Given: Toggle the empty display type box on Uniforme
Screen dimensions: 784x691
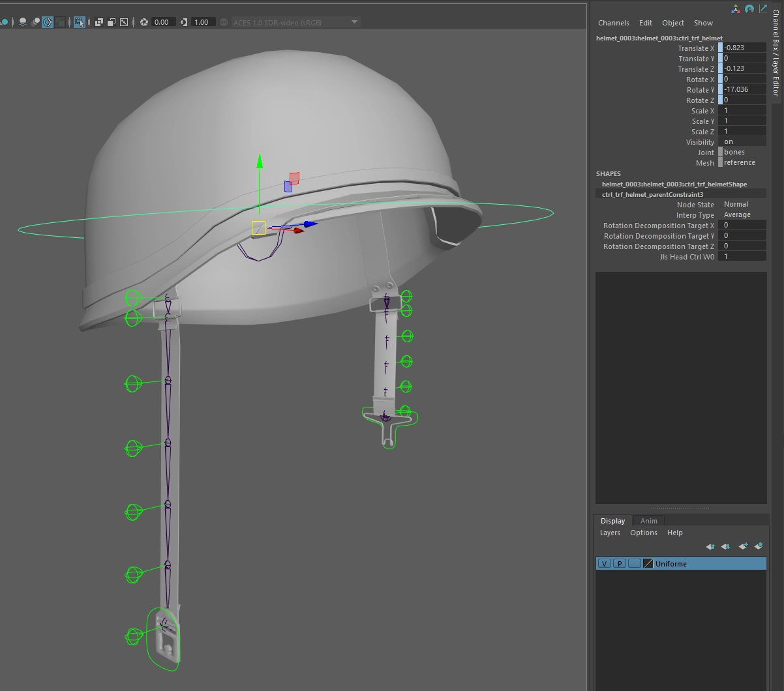Looking at the screenshot, I should [634, 563].
